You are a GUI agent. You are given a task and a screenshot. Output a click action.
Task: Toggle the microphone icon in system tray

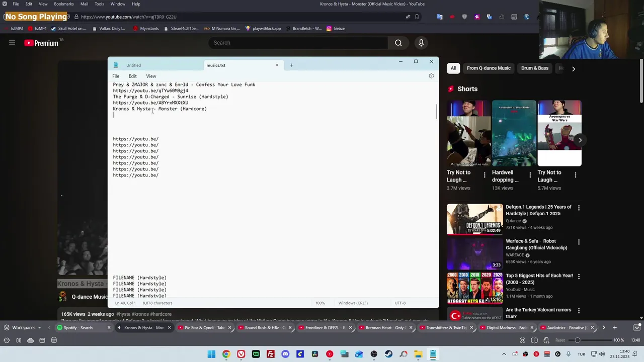click(x=568, y=354)
